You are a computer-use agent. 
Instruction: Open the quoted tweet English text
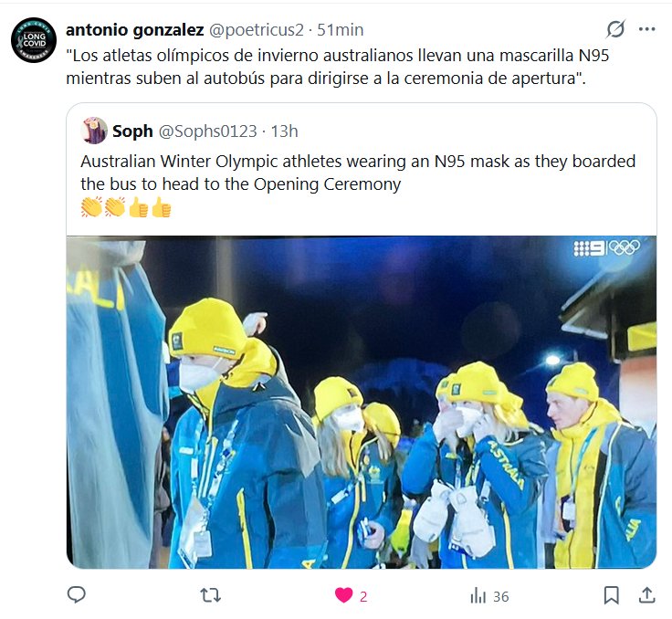click(x=358, y=173)
